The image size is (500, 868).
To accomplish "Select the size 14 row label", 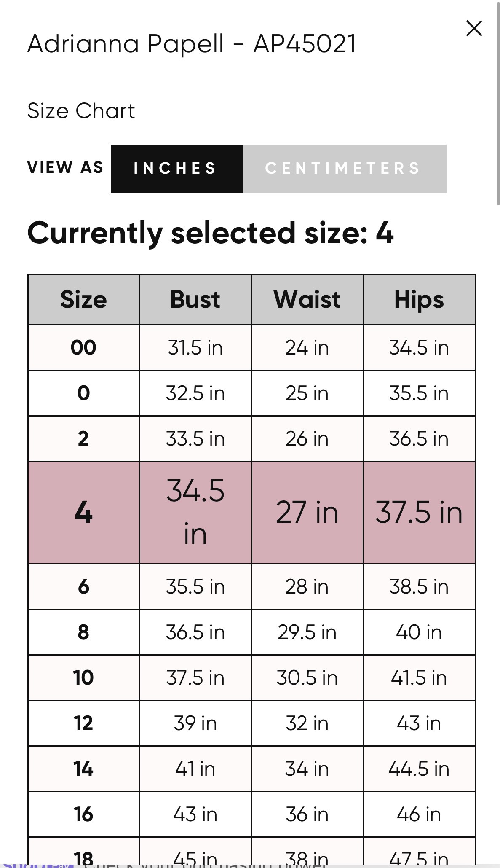I will [83, 769].
